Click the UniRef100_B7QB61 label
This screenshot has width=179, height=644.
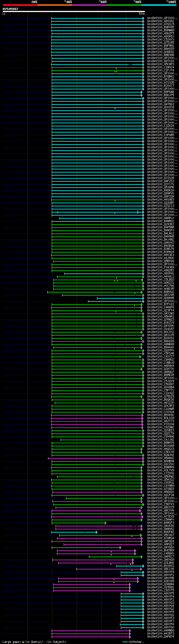click(x=161, y=76)
